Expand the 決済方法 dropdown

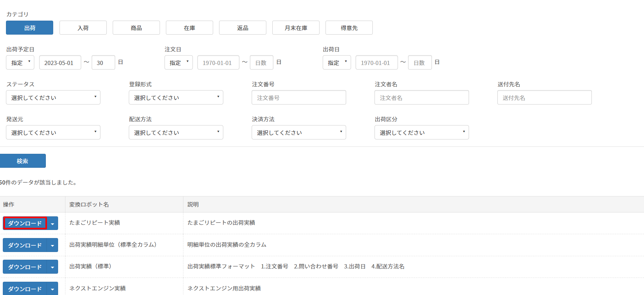coord(299,132)
